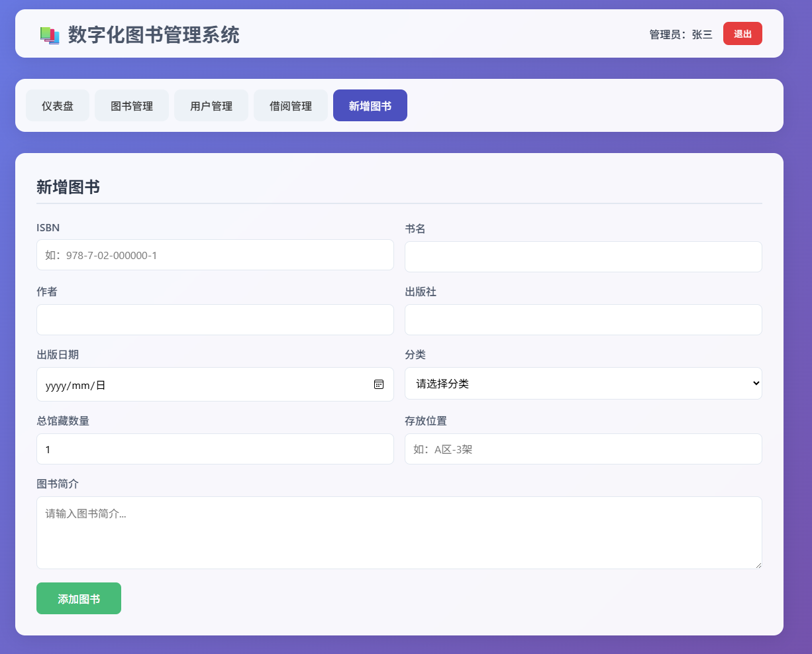Screen dimensions: 812x654
Task: Click the red 退出 logout button
Action: [742, 34]
